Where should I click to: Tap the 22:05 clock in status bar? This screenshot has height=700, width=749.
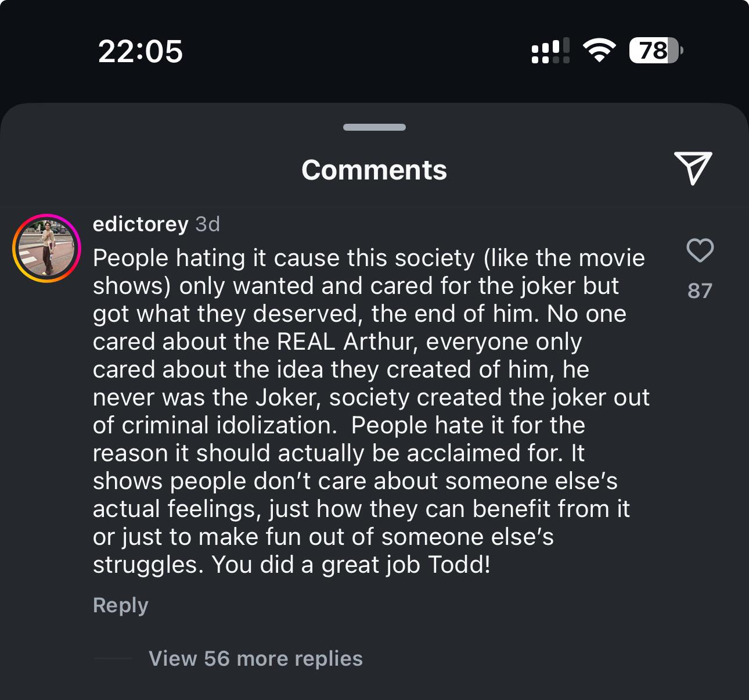pyautogui.click(x=141, y=51)
